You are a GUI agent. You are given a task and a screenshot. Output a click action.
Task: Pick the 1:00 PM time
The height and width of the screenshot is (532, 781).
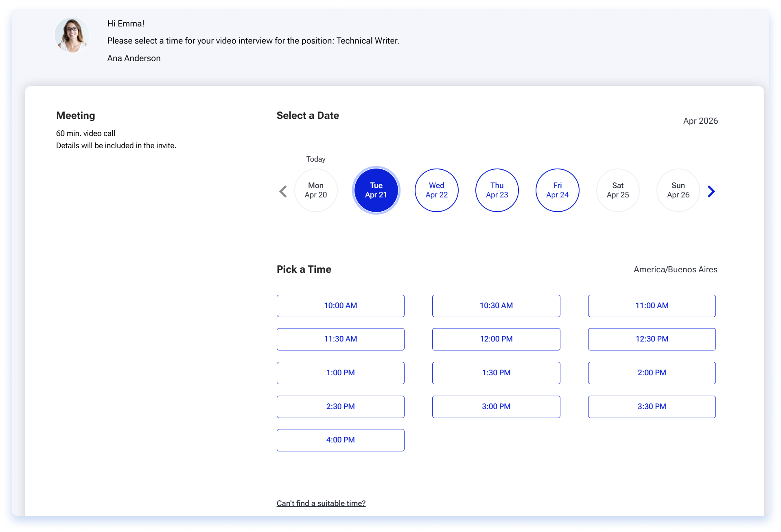341,373
